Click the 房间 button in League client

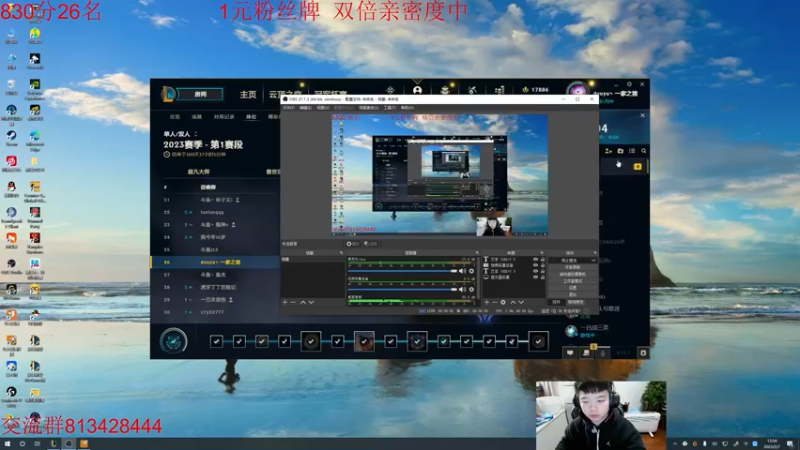tap(200, 94)
